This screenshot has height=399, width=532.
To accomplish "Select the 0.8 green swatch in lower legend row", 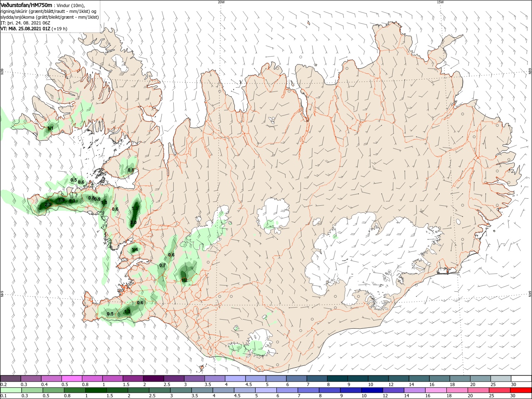I will click(x=75, y=390).
